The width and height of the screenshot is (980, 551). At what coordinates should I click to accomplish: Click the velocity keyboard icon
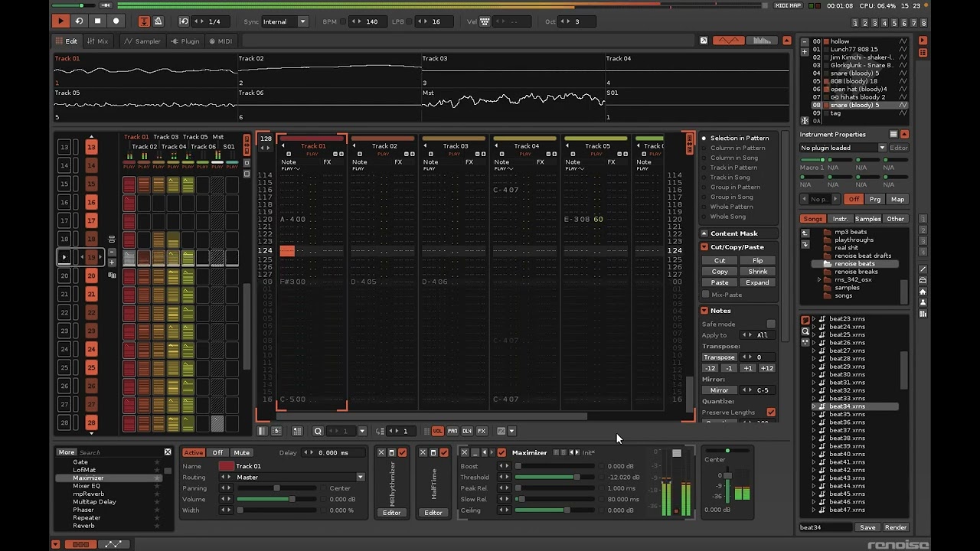click(485, 21)
